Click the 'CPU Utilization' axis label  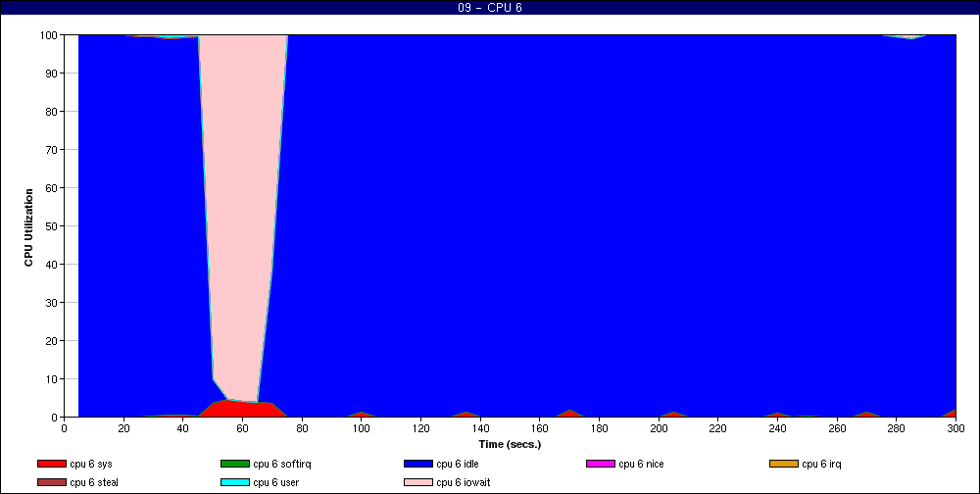pyautogui.click(x=28, y=227)
